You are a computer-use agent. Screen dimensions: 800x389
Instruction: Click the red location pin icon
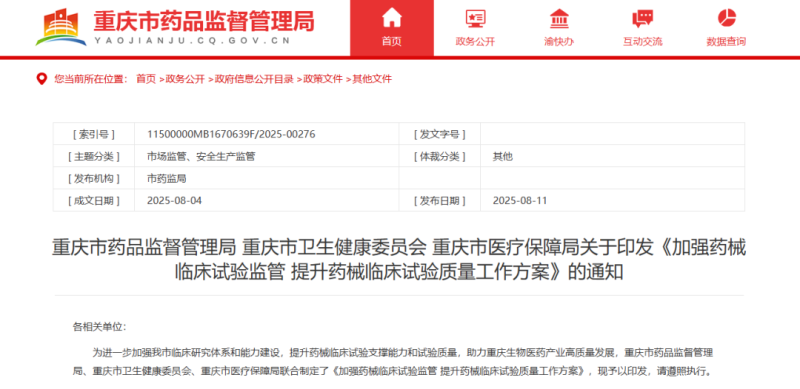pos(42,79)
